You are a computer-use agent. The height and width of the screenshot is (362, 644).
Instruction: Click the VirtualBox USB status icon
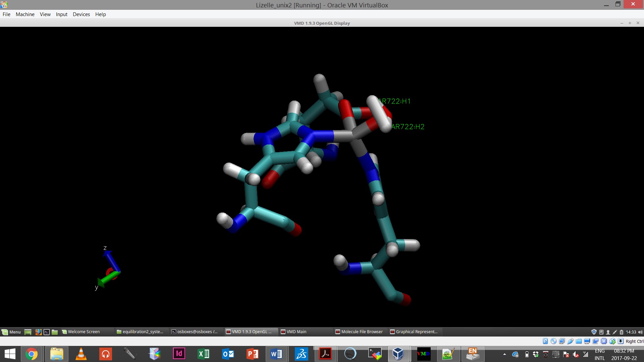click(x=570, y=341)
